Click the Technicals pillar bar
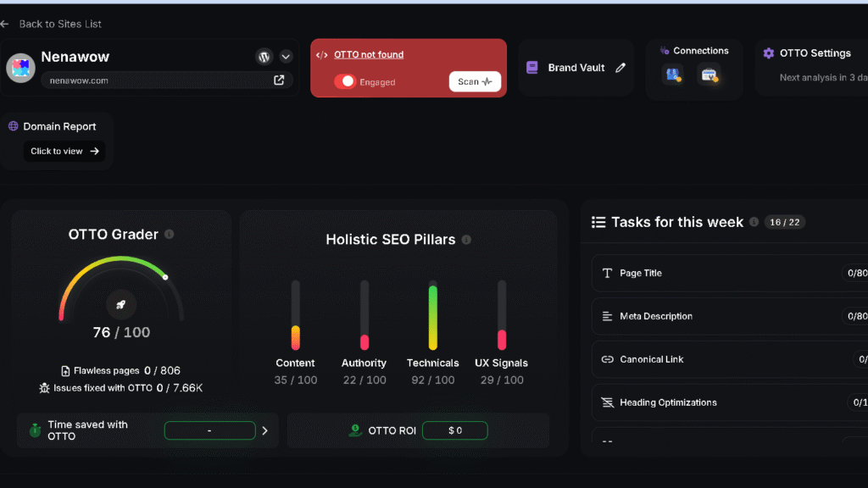The image size is (868, 488). 433,315
